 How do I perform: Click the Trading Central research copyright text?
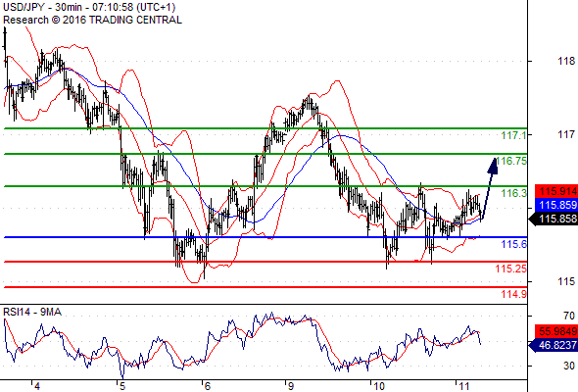click(x=92, y=20)
